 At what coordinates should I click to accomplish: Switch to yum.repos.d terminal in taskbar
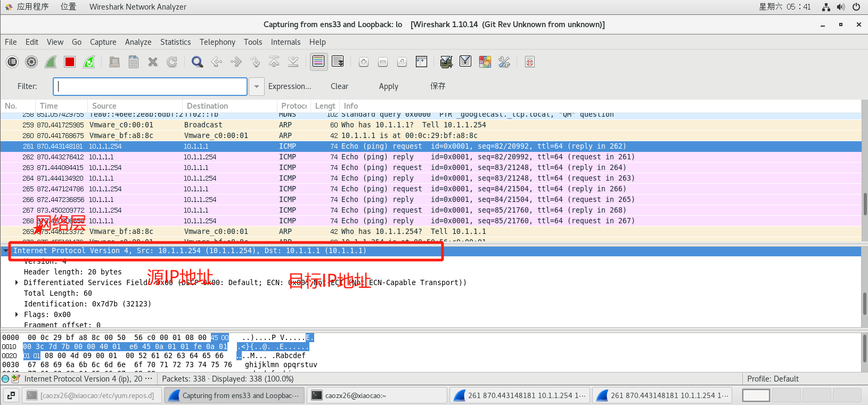[x=92, y=395]
